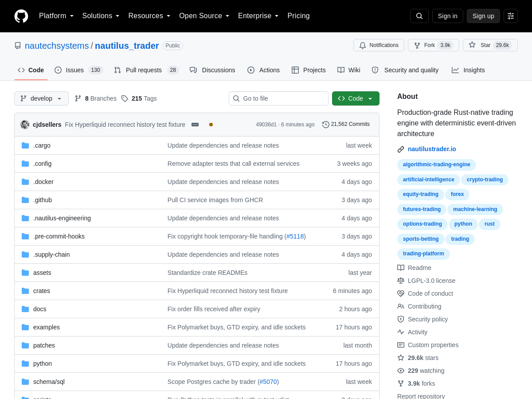This screenshot has width=532, height=399.
Task: Open pull request #5070 link
Action: 268,382
